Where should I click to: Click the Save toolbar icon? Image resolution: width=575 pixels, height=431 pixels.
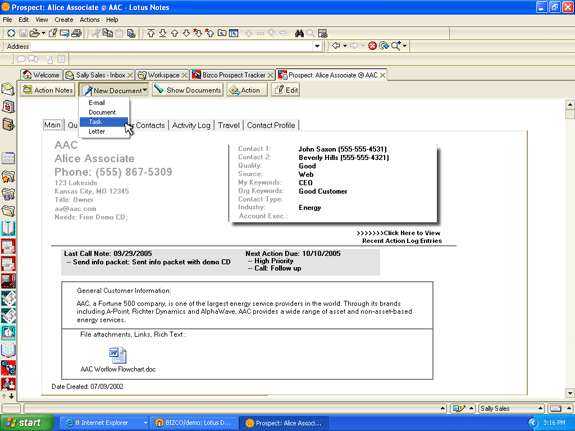(23, 33)
